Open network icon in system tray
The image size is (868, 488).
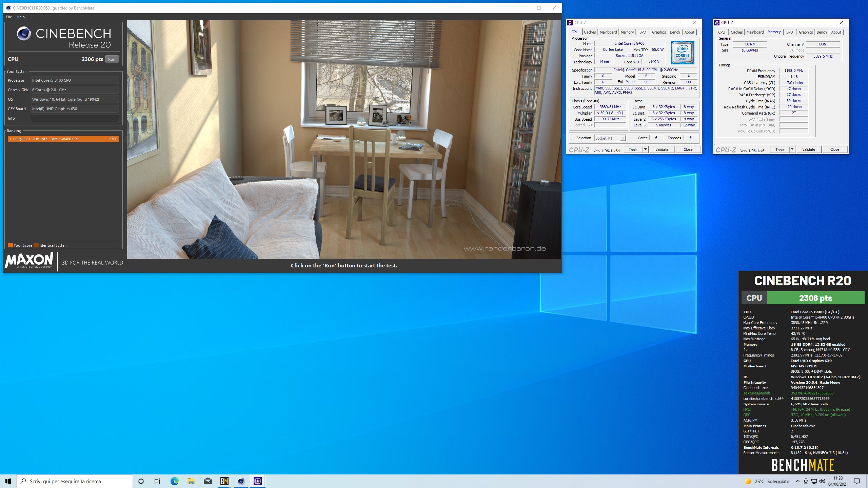[814, 481]
